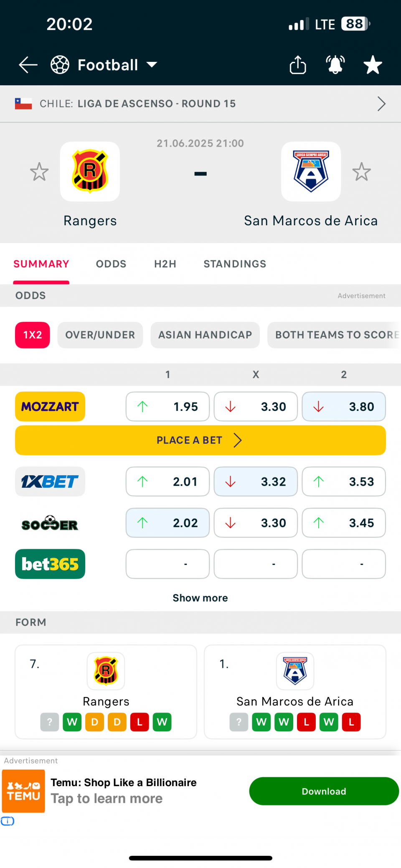Expand Liga de Ascenso round chevron
Screen dimensions: 401x868
pyautogui.click(x=381, y=104)
